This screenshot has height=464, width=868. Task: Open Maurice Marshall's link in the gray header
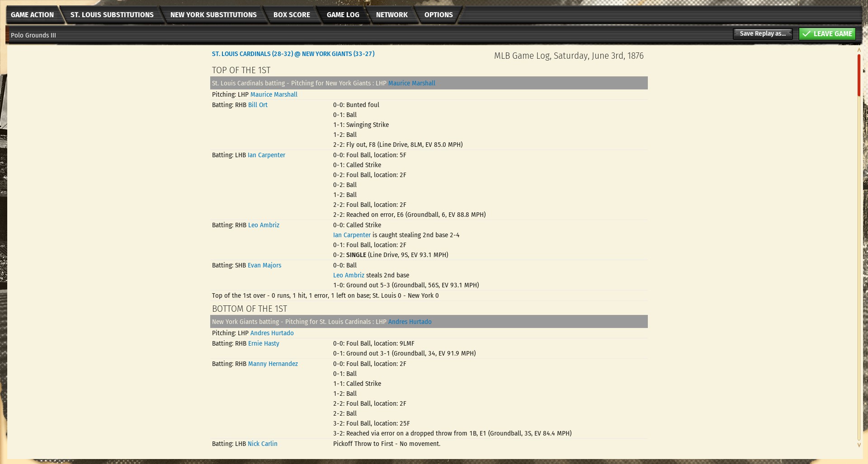411,83
